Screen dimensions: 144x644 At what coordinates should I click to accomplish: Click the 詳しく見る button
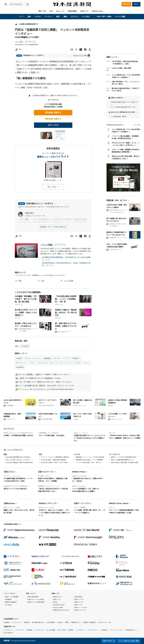[x=53, y=187]
